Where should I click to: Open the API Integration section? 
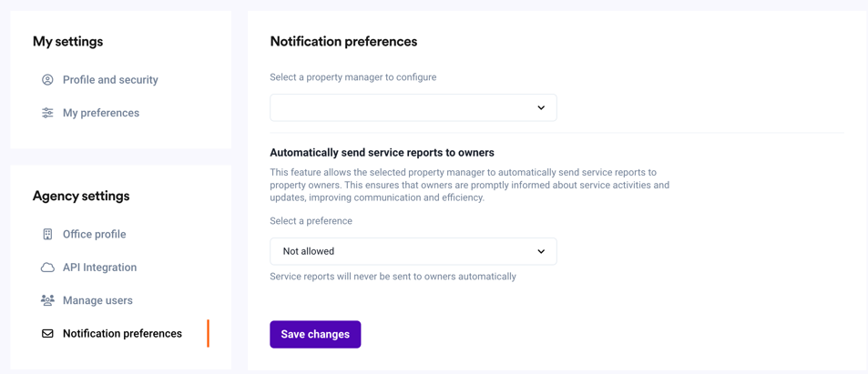99,268
